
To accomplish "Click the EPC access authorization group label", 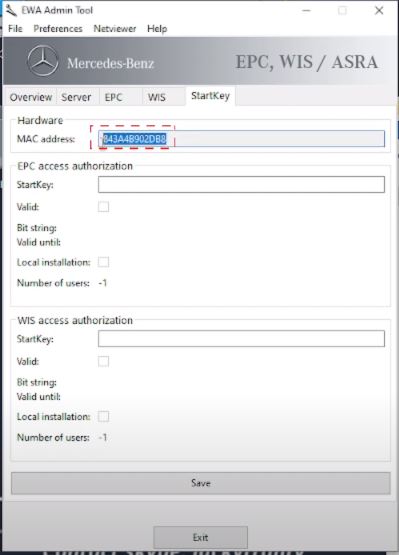I will 75,166.
